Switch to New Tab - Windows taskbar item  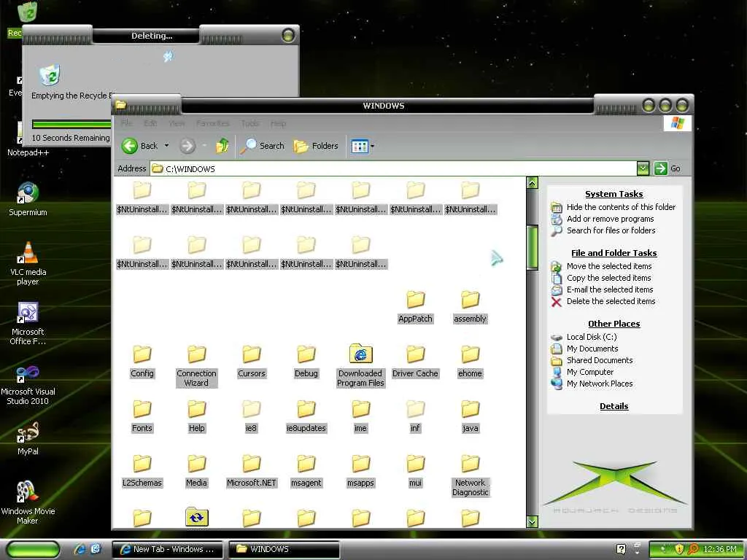pos(167,549)
